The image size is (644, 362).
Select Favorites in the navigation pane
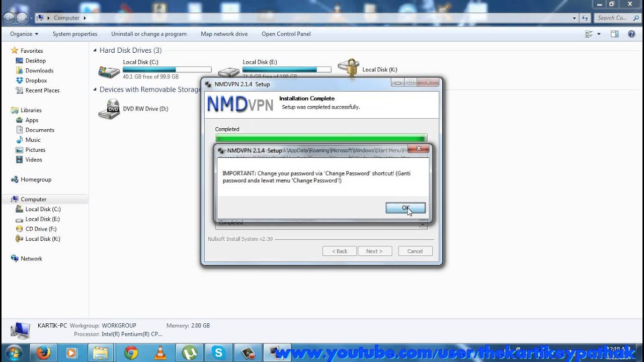pyautogui.click(x=32, y=51)
